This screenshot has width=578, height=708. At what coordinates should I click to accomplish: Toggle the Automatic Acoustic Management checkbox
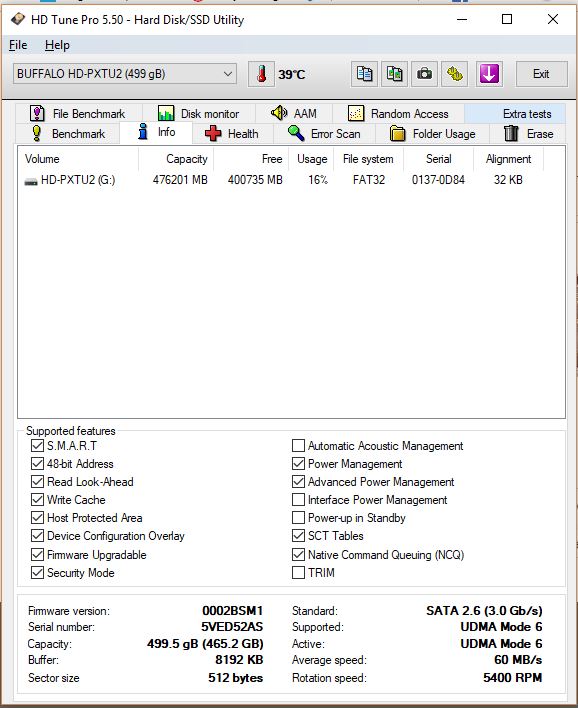pyautogui.click(x=298, y=446)
